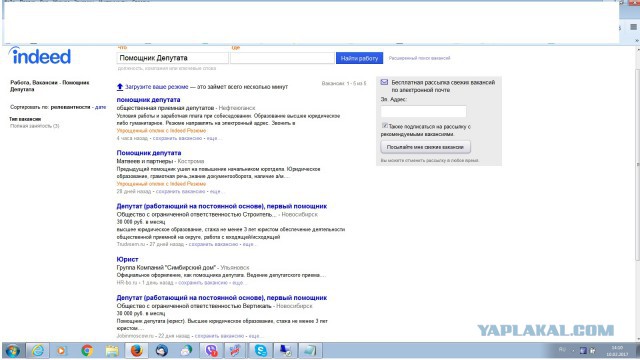The height and width of the screenshot is (360, 640).
Task: Click the 'Загрузите ваше резюме' link
Action: [156, 87]
